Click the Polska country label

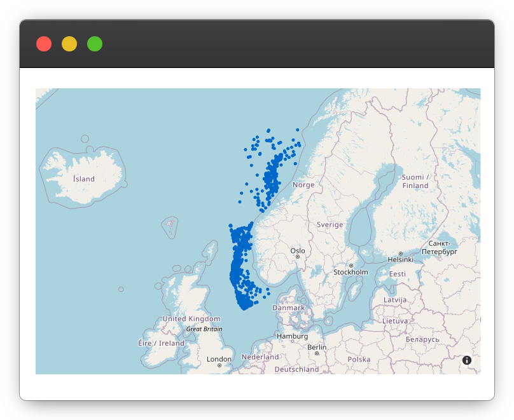[x=359, y=360]
